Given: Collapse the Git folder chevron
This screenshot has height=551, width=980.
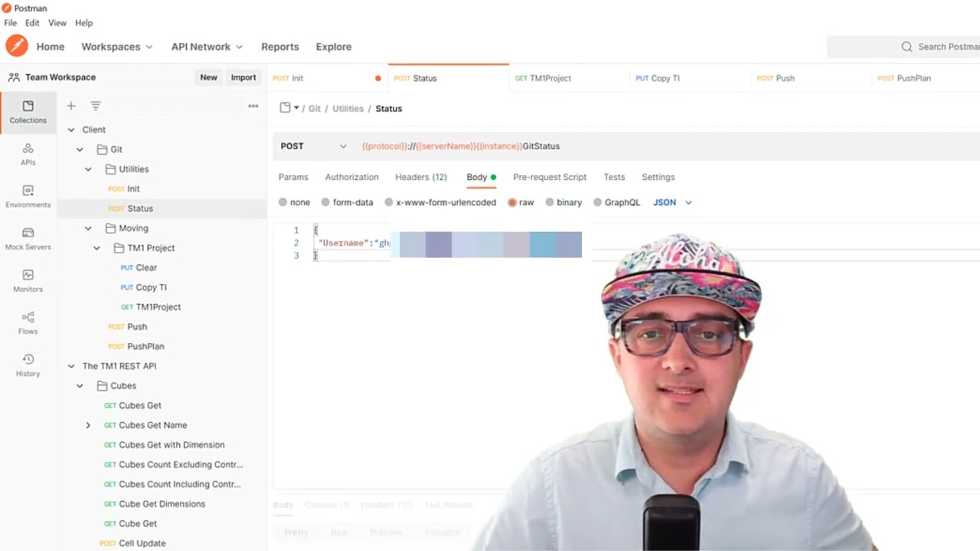Looking at the screenshot, I should [x=80, y=149].
